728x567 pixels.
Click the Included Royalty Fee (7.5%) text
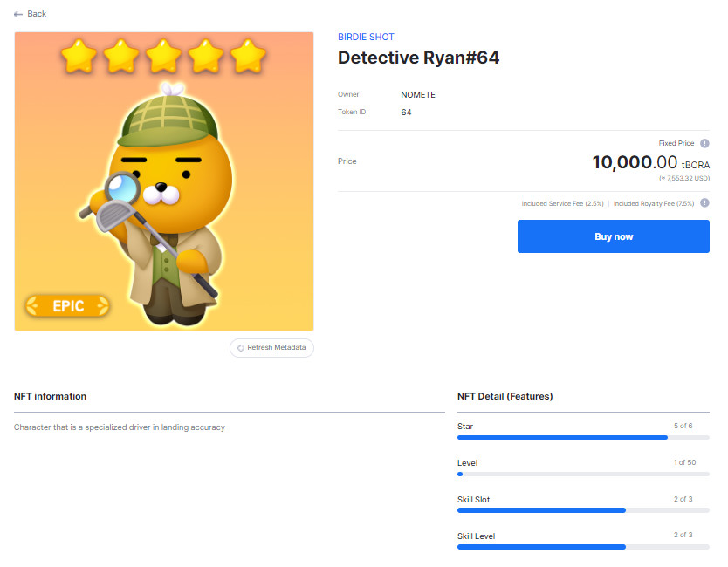click(654, 204)
